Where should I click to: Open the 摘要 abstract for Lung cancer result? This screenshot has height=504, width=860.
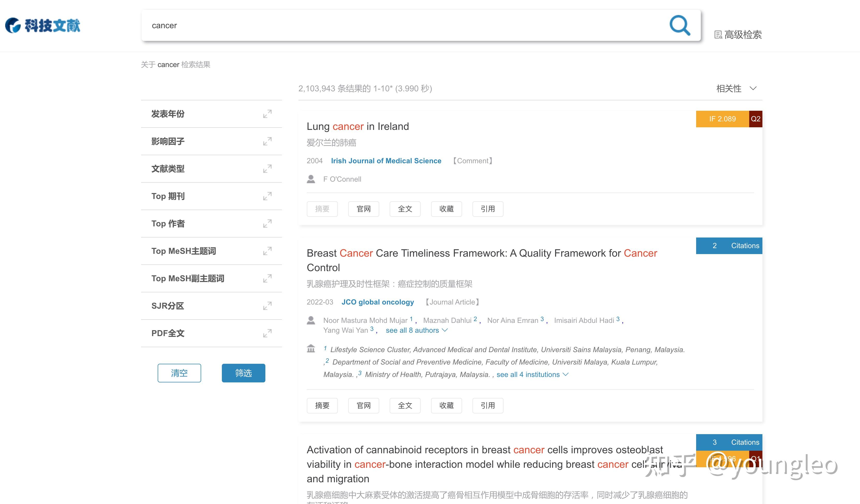pos(322,209)
